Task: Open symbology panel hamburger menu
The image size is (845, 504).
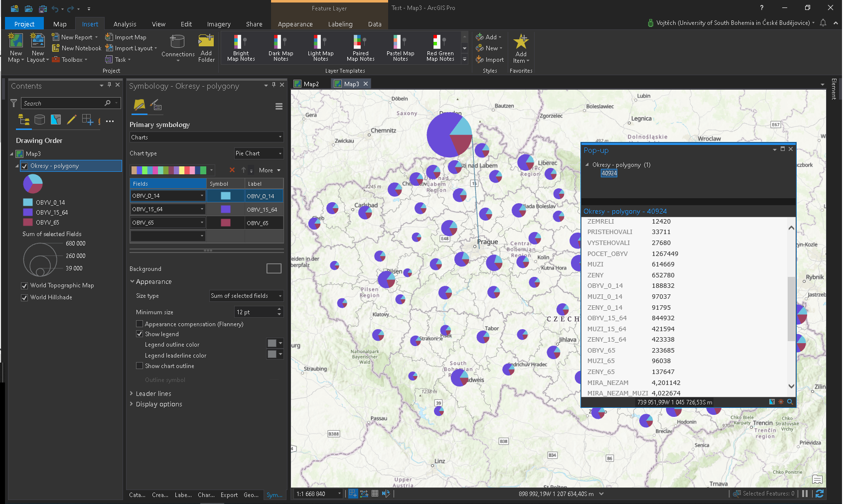Action: coord(279,106)
